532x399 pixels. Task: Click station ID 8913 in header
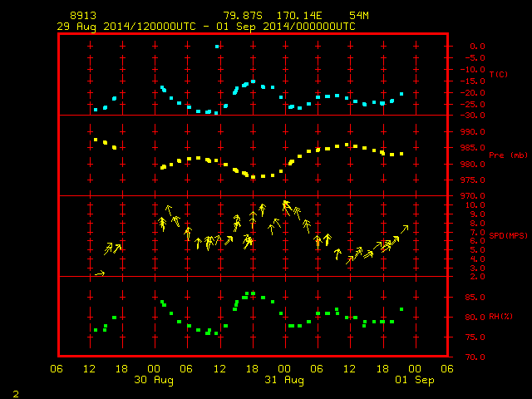83,16
